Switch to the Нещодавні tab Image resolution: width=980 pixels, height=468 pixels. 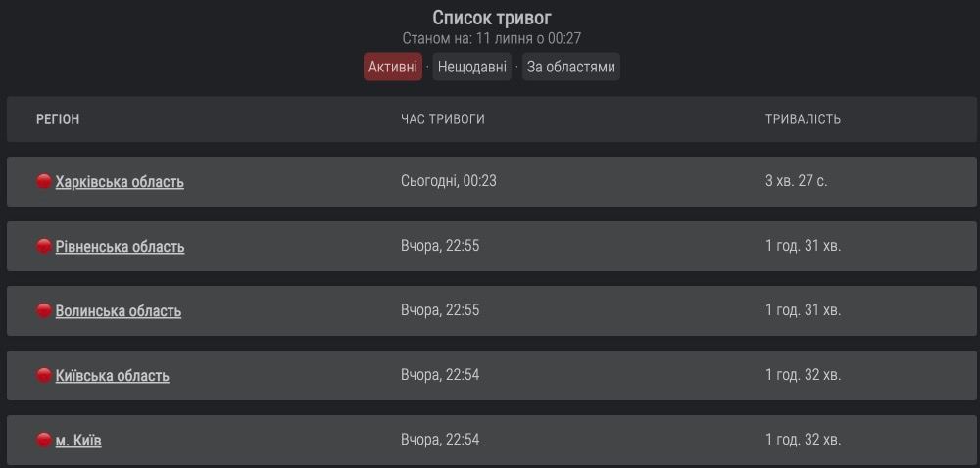coord(472,67)
